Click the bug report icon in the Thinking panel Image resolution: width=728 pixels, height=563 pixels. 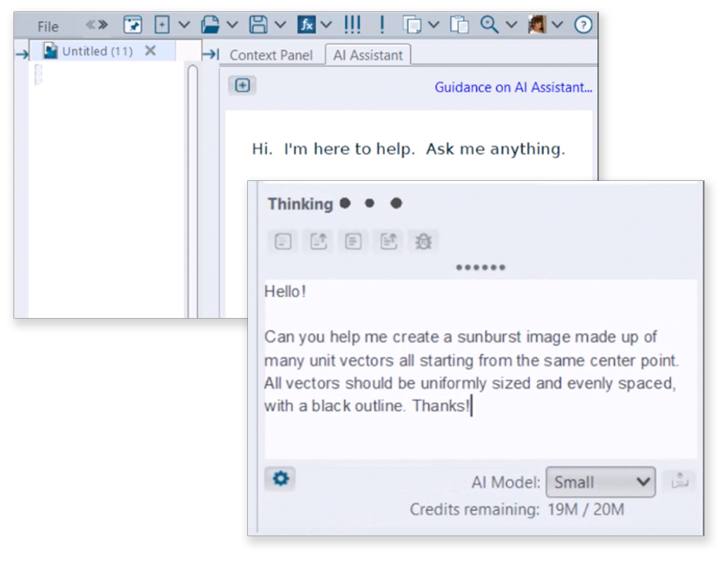pos(423,240)
